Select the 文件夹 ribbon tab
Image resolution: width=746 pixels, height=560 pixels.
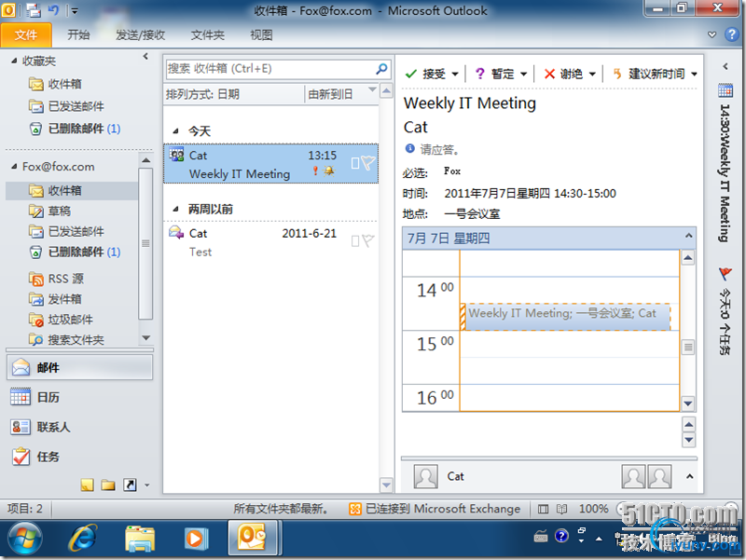click(207, 35)
